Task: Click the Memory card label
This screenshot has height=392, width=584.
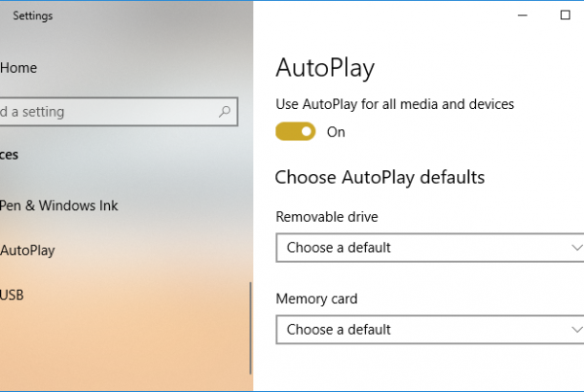Action: (316, 299)
